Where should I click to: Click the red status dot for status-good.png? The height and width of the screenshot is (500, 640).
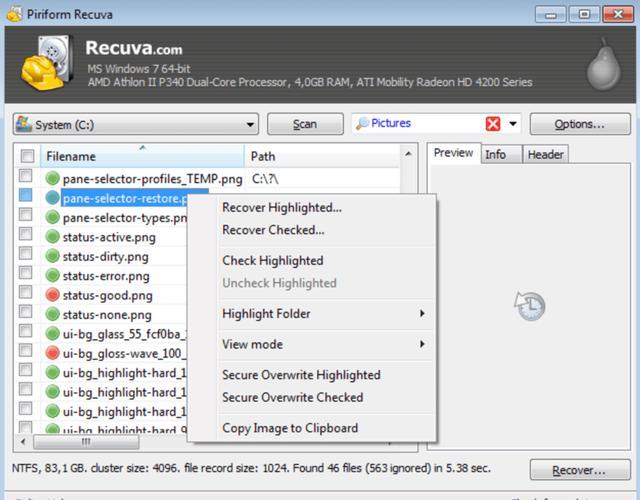[52, 295]
